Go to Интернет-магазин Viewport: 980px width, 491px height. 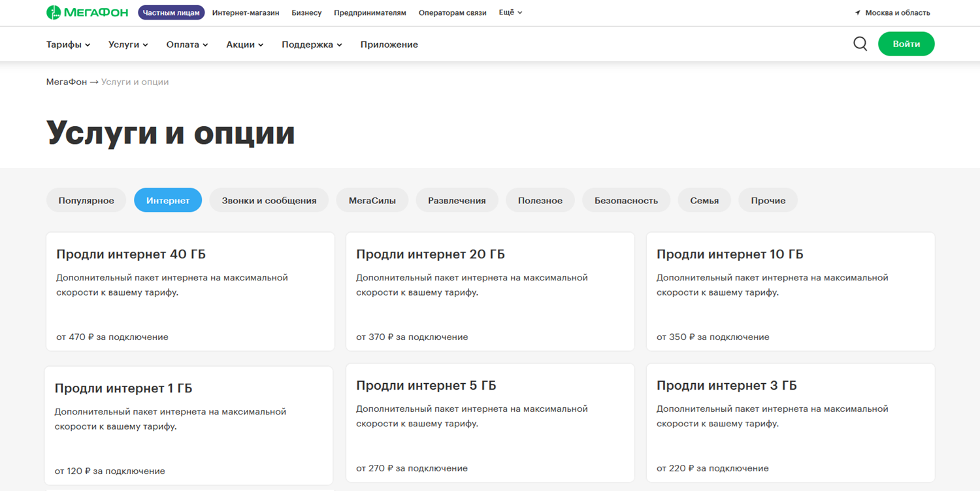tap(246, 12)
